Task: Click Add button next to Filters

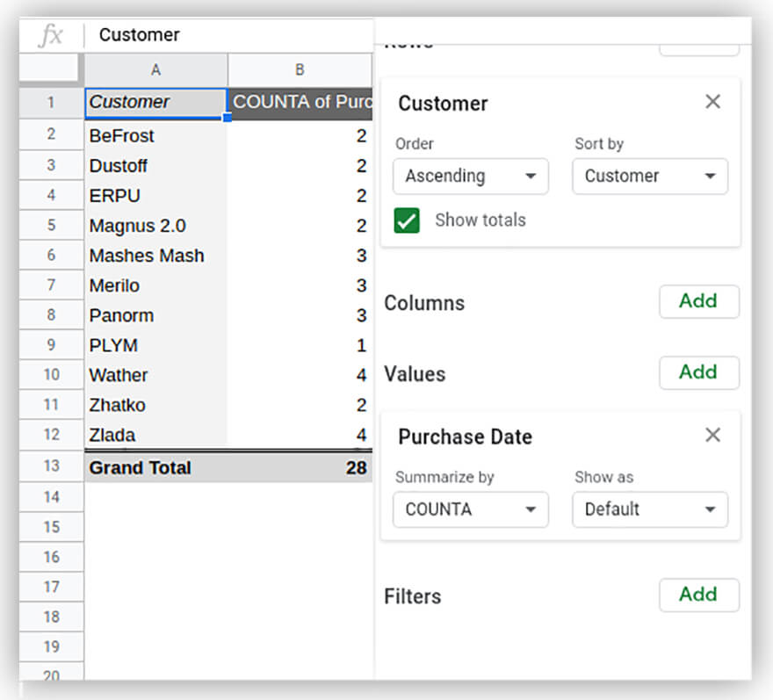Action: pyautogui.click(x=698, y=595)
